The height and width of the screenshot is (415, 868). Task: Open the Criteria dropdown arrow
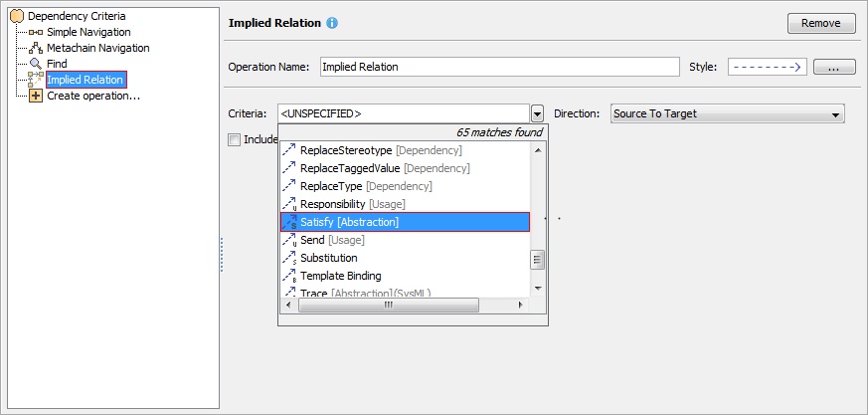(x=537, y=113)
